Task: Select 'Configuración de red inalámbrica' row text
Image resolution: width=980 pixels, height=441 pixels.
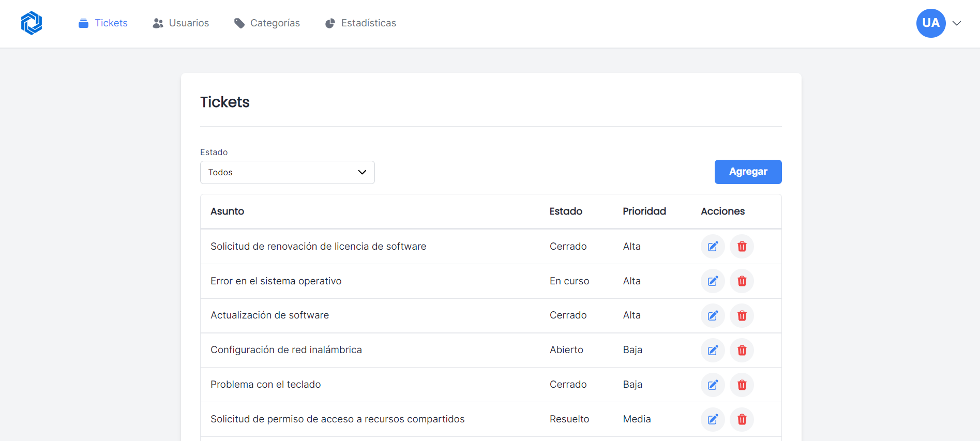Action: [x=287, y=350]
